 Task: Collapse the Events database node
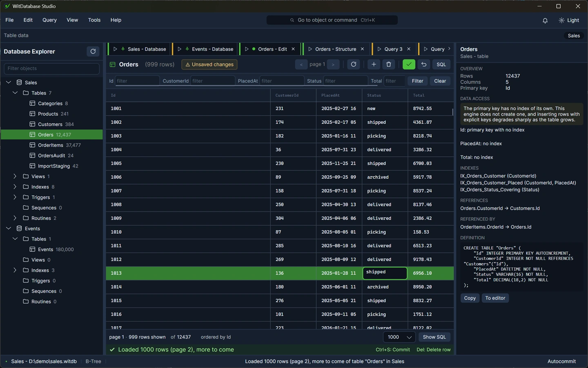[x=9, y=228]
